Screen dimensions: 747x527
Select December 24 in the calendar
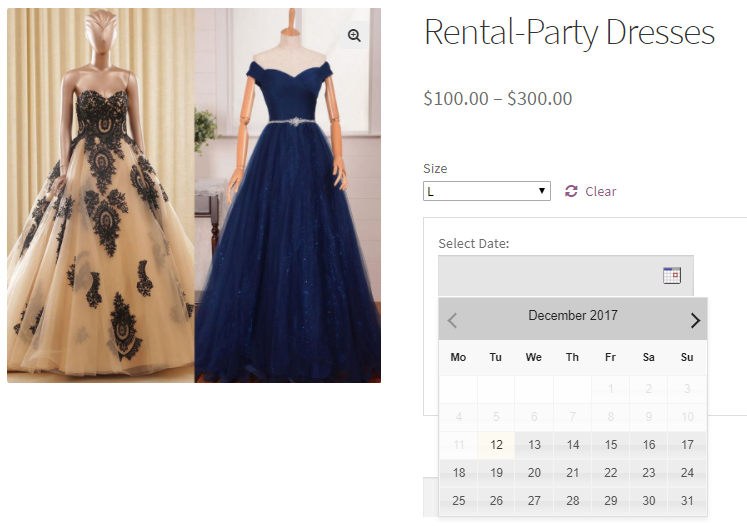pyautogui.click(x=687, y=473)
